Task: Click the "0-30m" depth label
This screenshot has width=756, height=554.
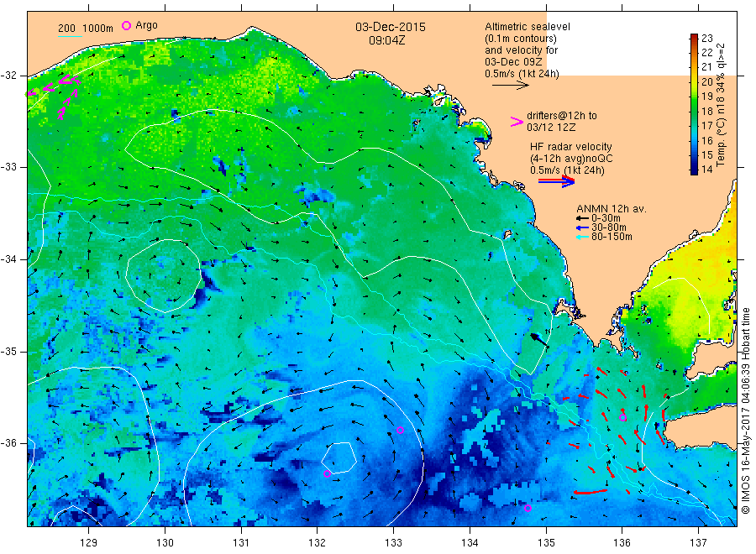Action: click(606, 218)
